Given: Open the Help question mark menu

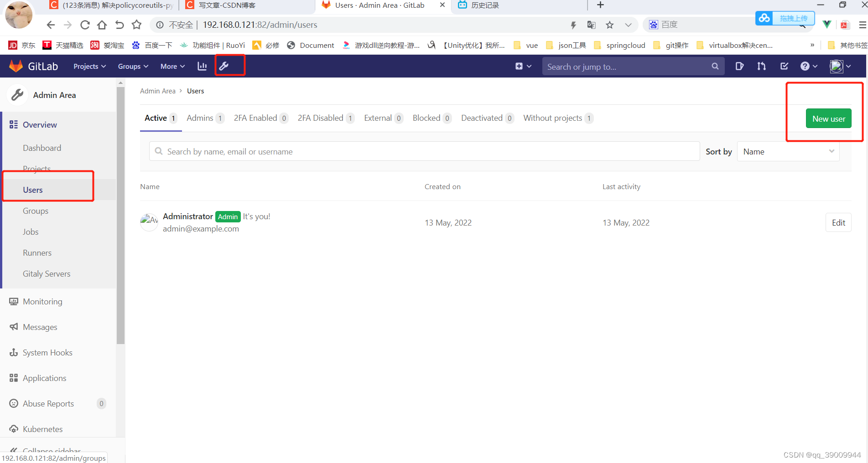Looking at the screenshot, I should pos(809,66).
